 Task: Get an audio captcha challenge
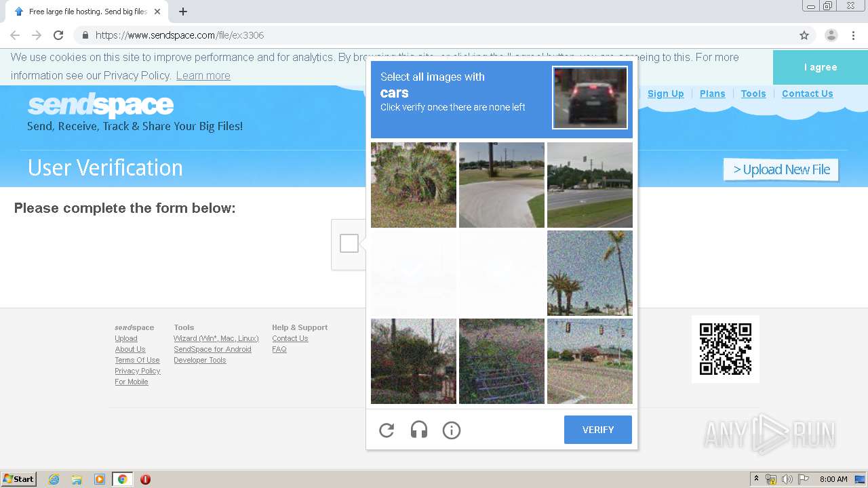419,430
